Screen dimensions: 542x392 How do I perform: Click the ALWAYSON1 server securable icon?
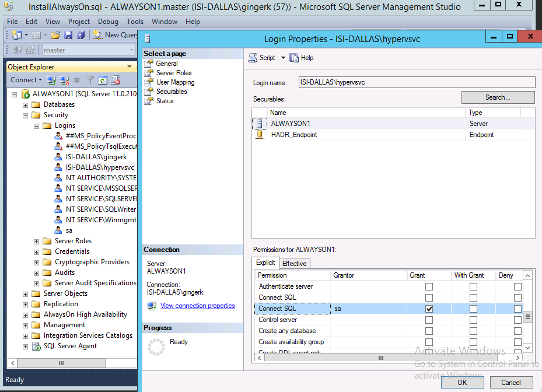pos(259,124)
